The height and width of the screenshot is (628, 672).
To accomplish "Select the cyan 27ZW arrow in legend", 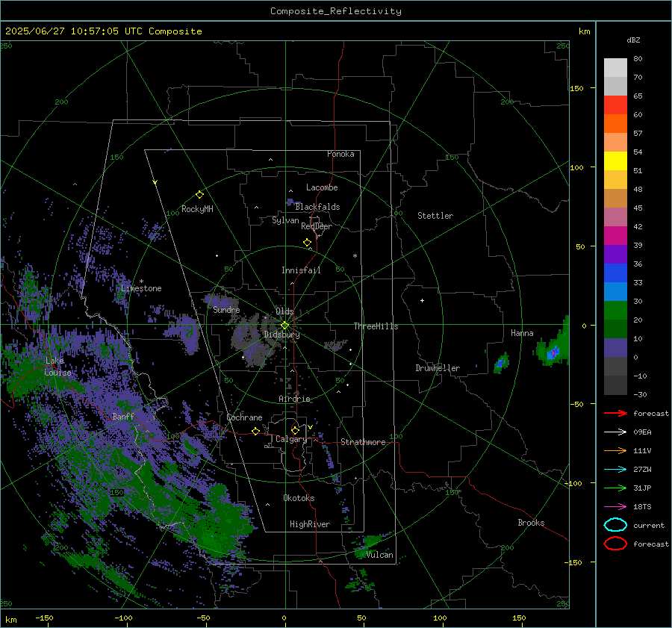I will click(615, 470).
